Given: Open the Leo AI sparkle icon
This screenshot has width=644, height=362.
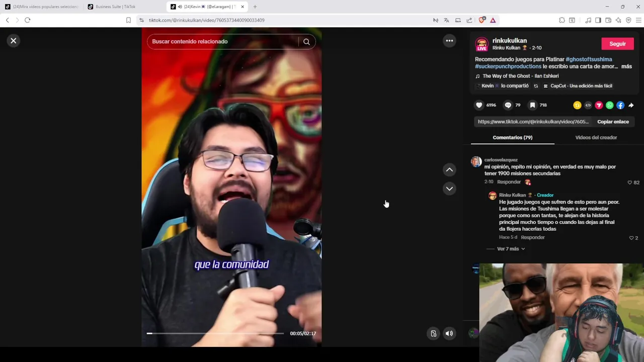Looking at the screenshot, I should tap(618, 20).
